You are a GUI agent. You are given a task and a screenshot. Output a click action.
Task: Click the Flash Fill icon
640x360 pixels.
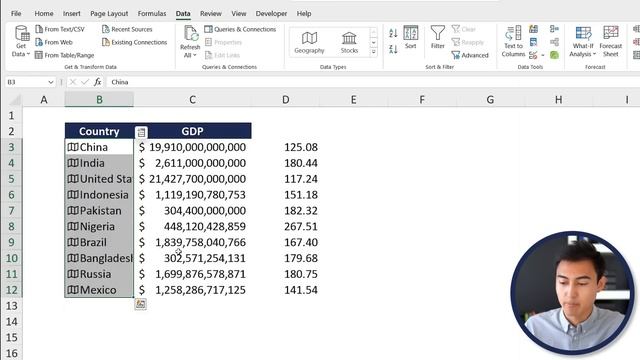[533, 29]
